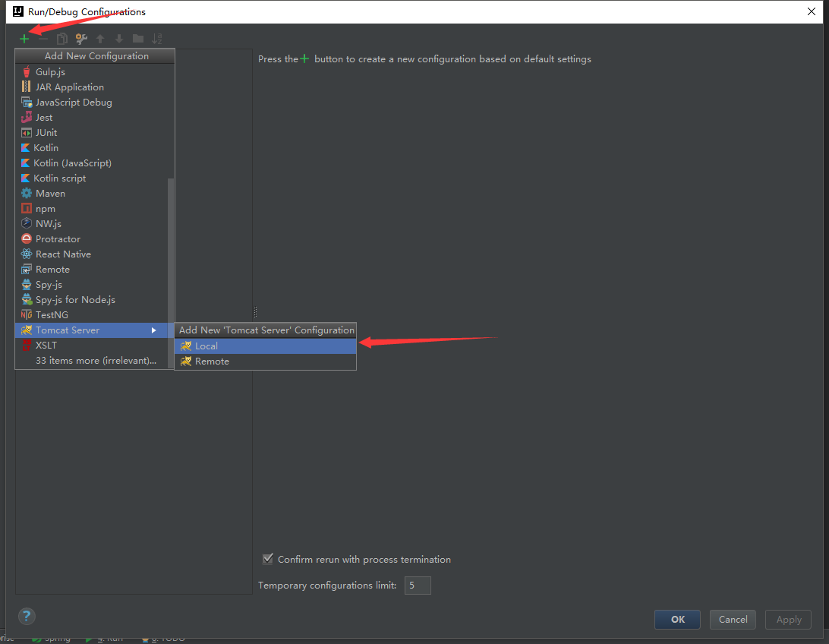Click the Cancel button
Screen dimensions: 829x644
(x=733, y=620)
